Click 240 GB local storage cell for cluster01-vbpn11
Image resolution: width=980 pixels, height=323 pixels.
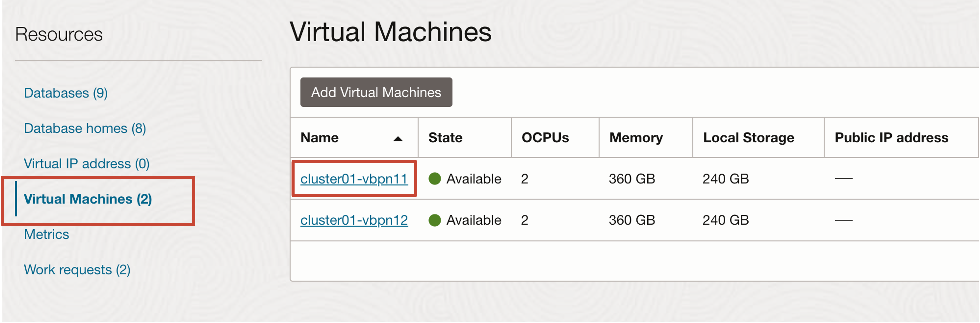point(725,179)
